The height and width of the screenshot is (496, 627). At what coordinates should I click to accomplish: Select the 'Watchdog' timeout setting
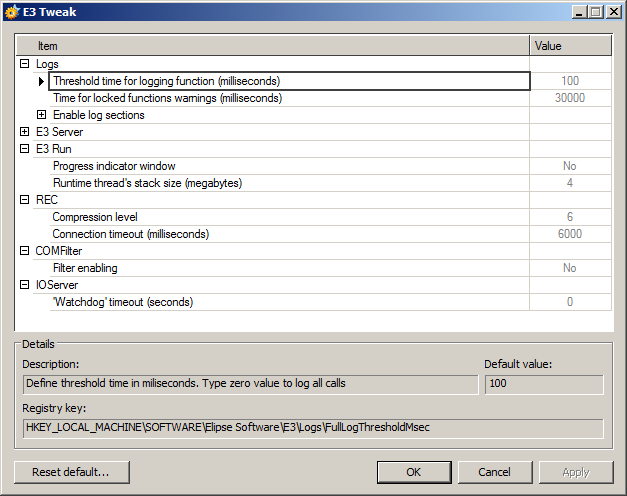pos(122,302)
